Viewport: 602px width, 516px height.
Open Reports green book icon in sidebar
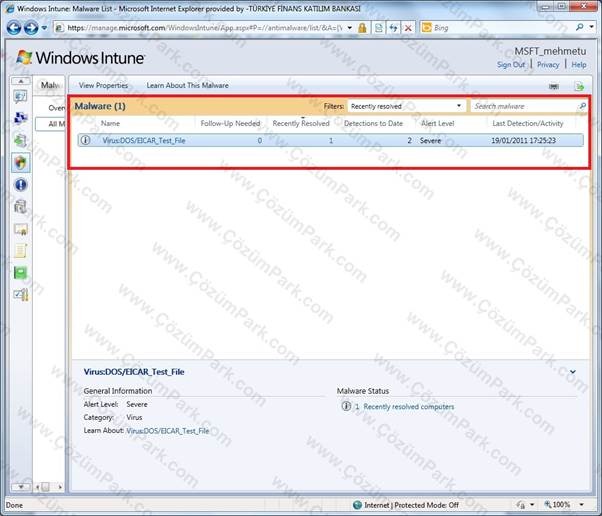20,273
